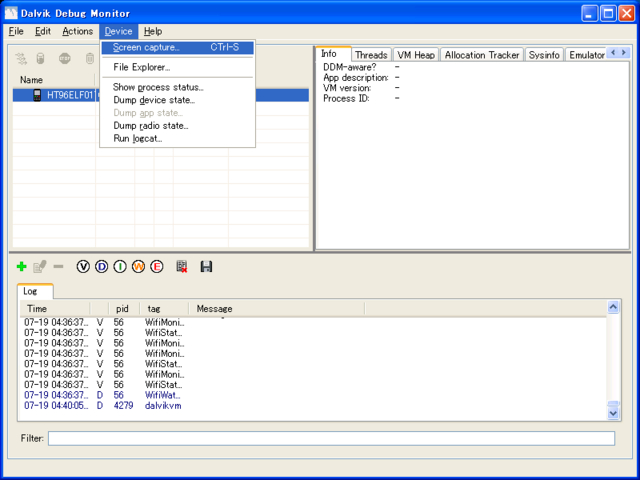Switch to the Allocation Tracker tab
The height and width of the screenshot is (480, 640).
click(482, 55)
